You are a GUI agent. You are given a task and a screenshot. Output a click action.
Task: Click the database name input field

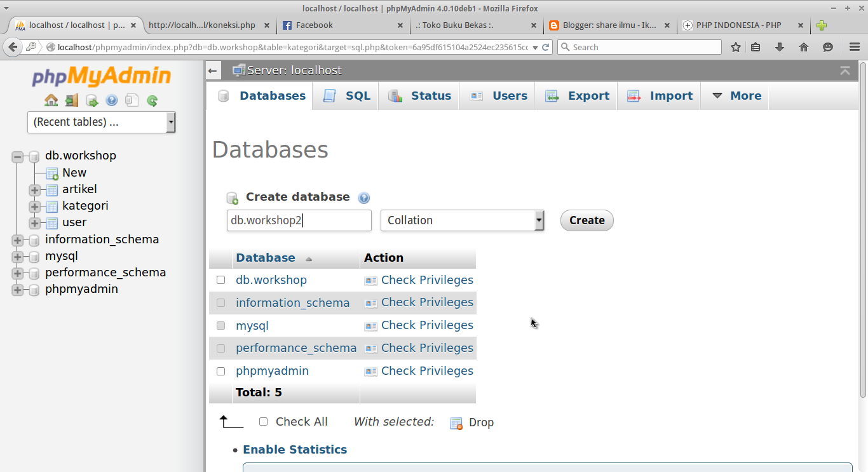[299, 220]
